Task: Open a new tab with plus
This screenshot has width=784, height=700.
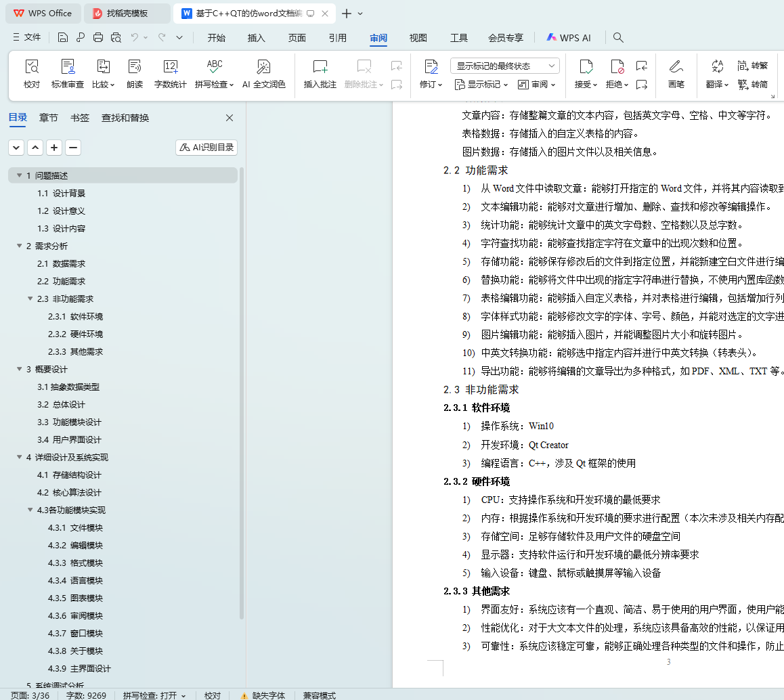Action: (347, 14)
